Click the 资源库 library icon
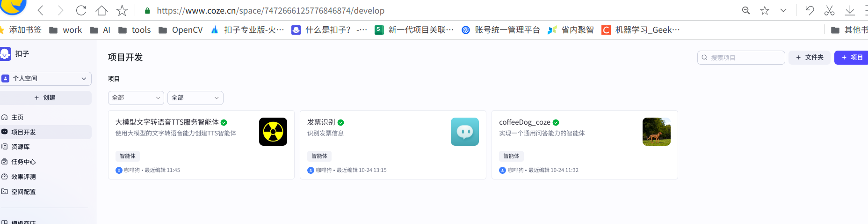 (5, 147)
